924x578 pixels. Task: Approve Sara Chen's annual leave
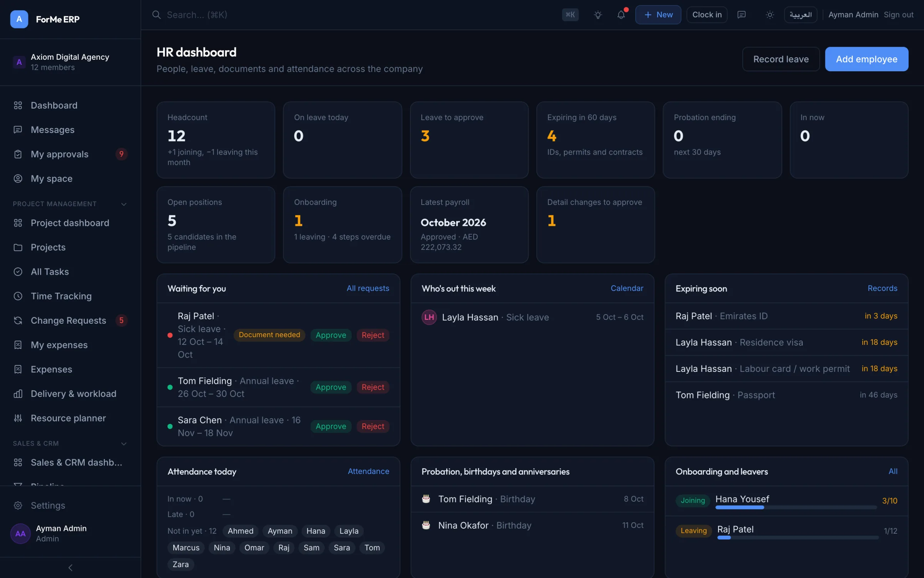331,427
